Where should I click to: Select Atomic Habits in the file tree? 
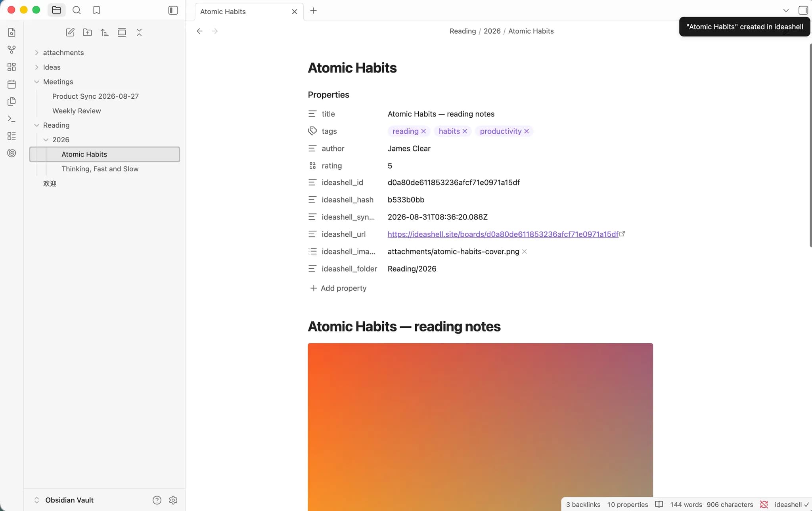(x=105, y=154)
